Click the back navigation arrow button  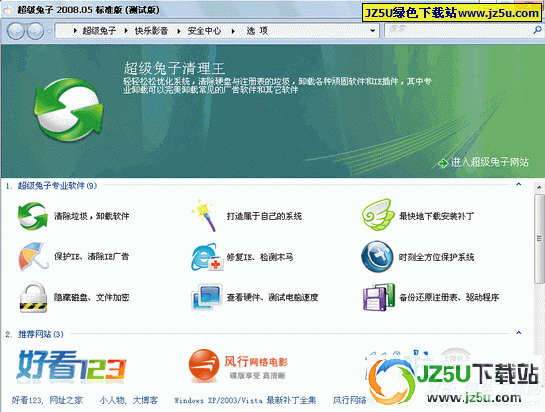16,31
